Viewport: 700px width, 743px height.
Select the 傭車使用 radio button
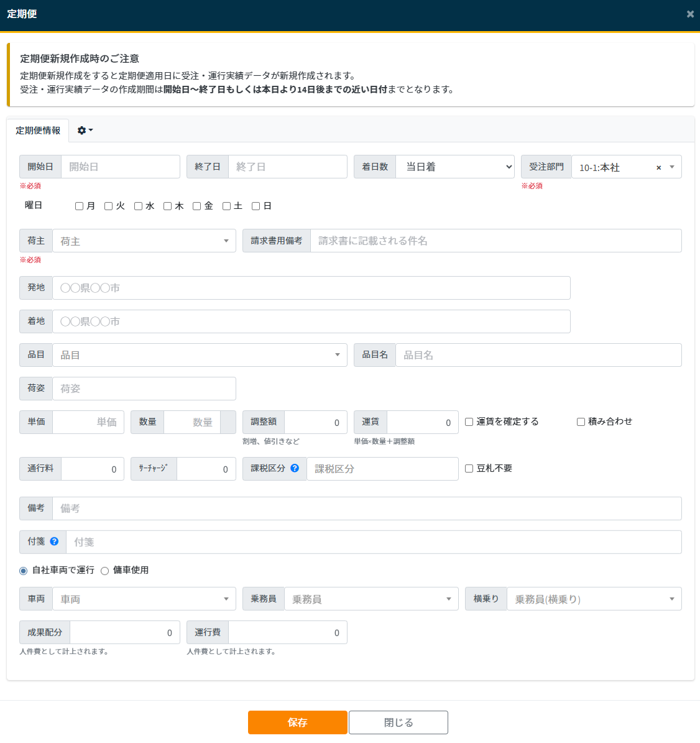pos(104,571)
